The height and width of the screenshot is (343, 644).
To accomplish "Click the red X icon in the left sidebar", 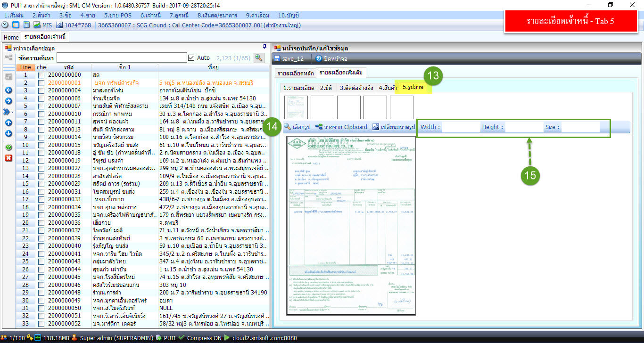I will (8, 158).
